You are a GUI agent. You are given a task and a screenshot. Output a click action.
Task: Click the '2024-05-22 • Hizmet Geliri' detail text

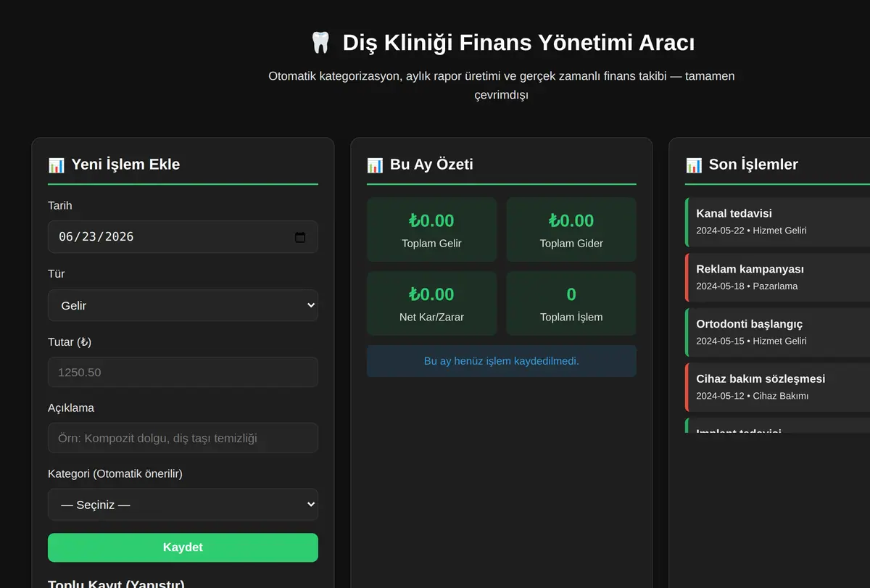click(751, 231)
